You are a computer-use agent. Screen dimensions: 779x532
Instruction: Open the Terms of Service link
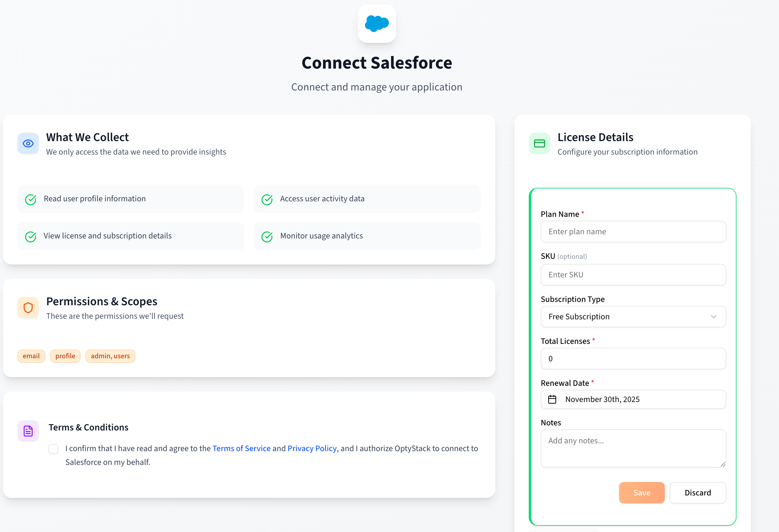(241, 448)
